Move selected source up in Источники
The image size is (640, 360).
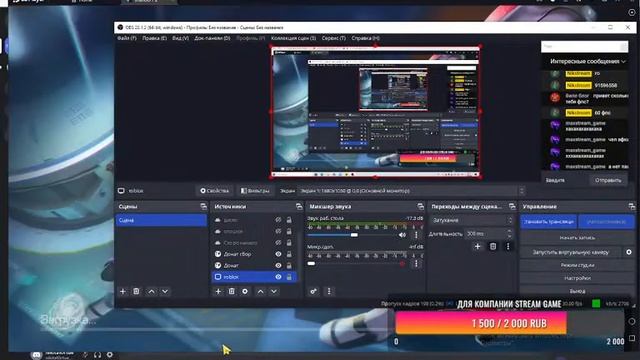260,291
